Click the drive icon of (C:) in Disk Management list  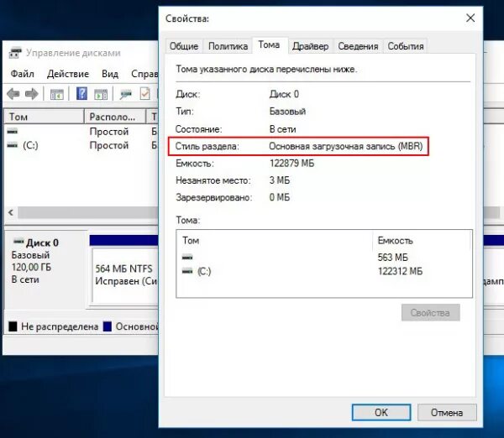(x=13, y=145)
